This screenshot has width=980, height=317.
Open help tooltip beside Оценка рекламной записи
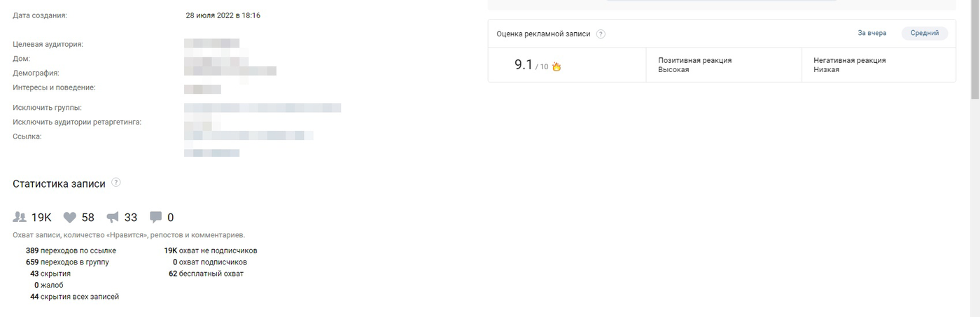[601, 34]
